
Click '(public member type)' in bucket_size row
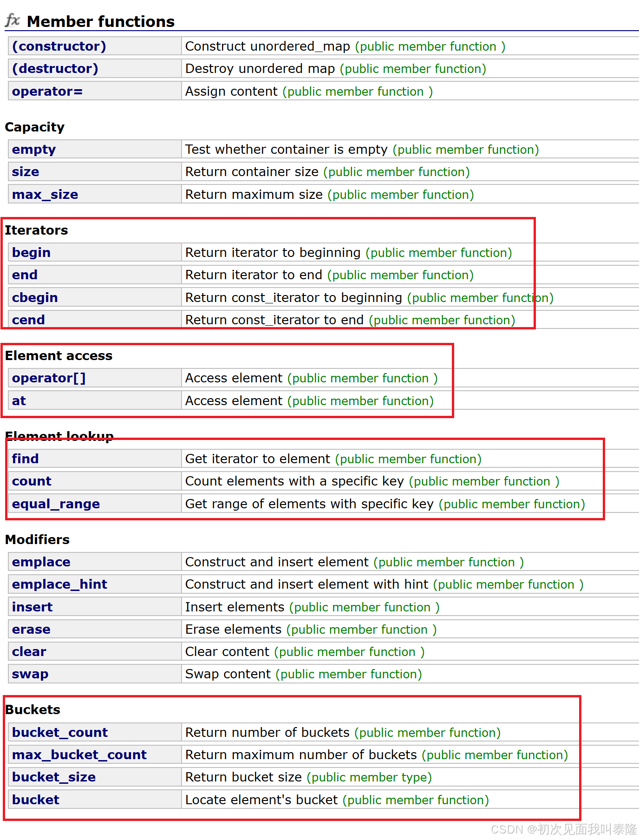370,778
